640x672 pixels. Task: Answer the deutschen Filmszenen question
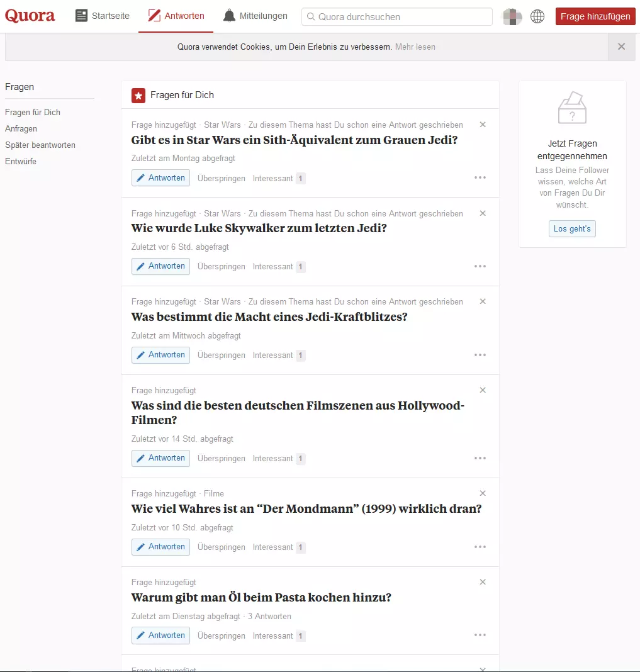[160, 458]
